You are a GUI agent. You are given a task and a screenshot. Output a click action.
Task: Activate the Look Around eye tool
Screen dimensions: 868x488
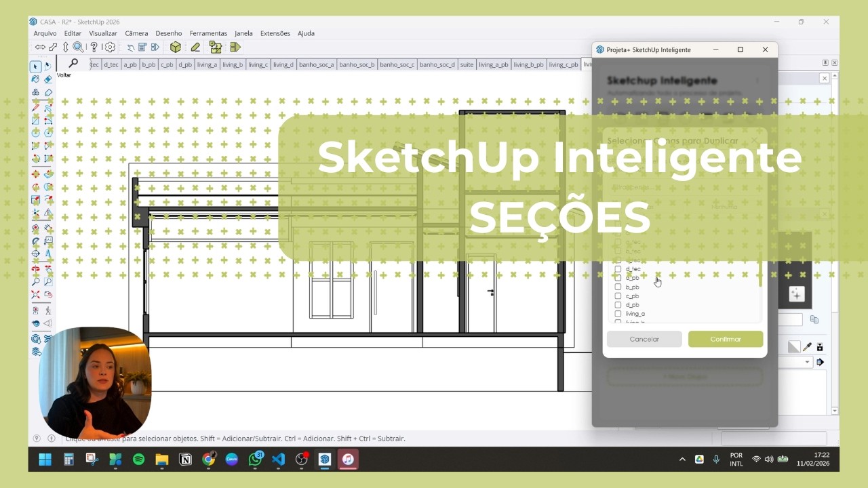(35, 323)
